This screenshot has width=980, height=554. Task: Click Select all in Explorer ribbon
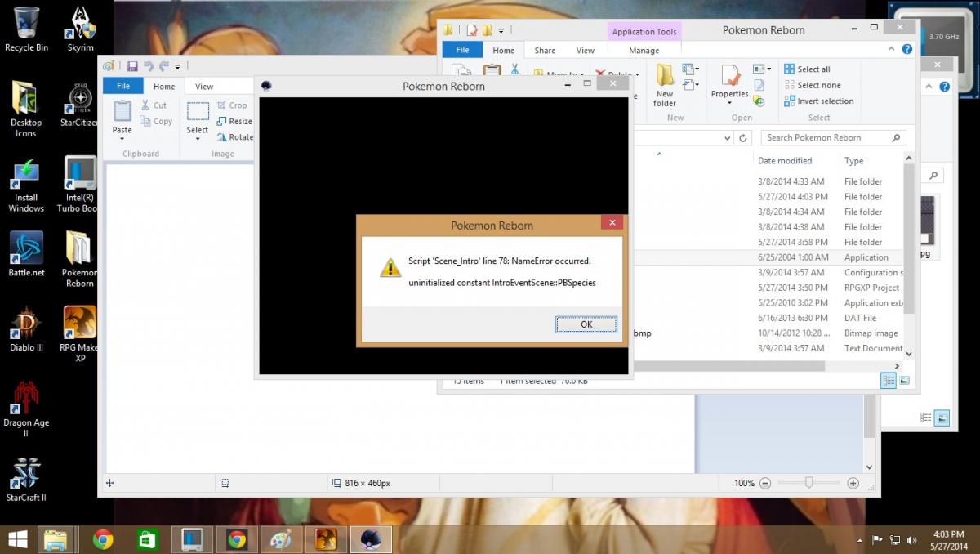pos(807,69)
